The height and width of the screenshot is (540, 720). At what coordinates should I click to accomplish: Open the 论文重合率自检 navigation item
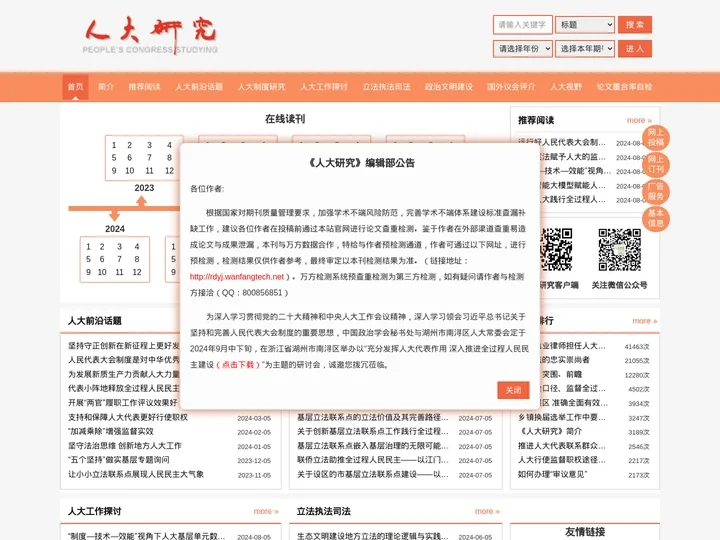tap(624, 87)
